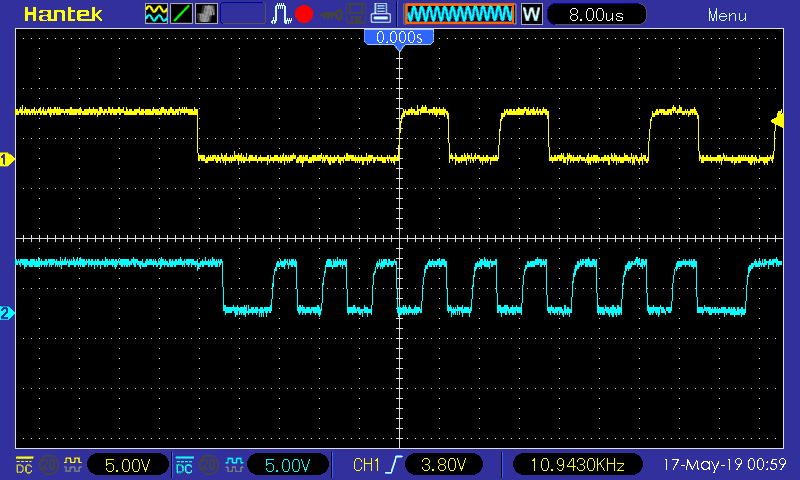Click the grey persistence display icon
Image resolution: width=800 pixels, height=480 pixels.
(207, 14)
